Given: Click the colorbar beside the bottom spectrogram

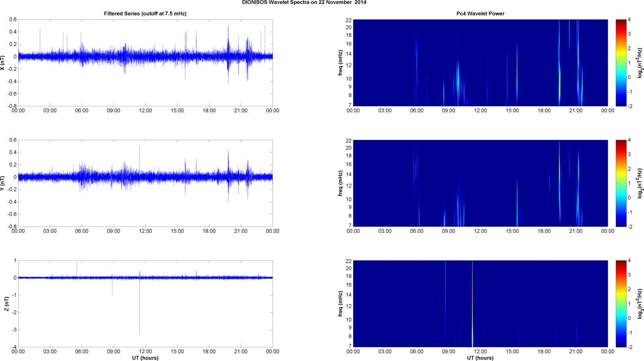Looking at the screenshot, I should pos(621,304).
